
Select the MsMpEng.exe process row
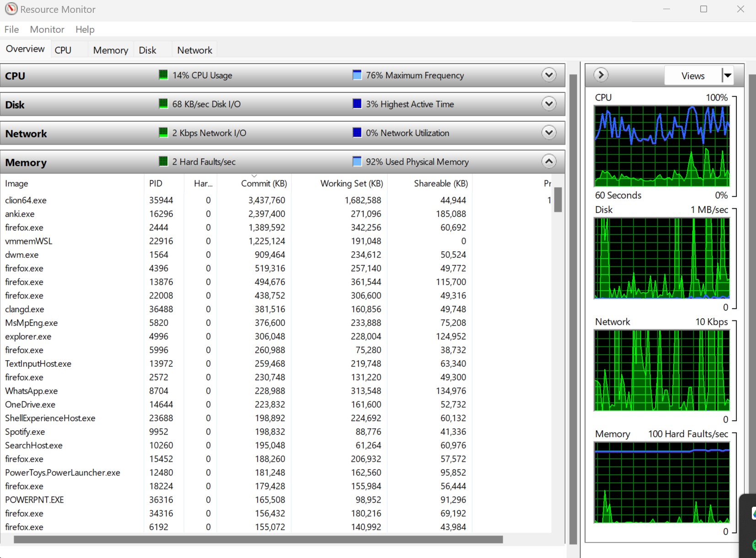pos(276,323)
